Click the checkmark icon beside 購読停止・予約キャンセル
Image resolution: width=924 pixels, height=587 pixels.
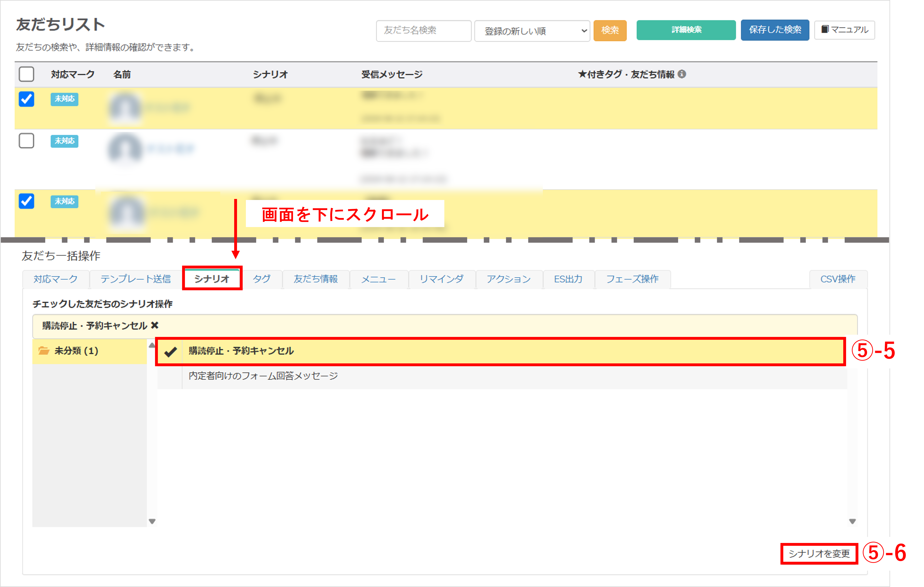170,351
